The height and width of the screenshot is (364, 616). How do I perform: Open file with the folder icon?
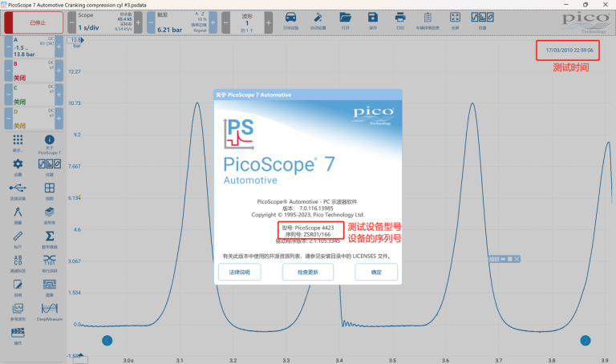click(x=346, y=21)
